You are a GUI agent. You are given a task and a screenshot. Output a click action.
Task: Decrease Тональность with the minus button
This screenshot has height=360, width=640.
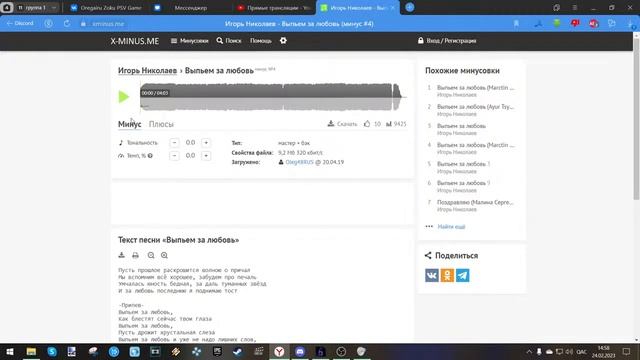point(174,143)
